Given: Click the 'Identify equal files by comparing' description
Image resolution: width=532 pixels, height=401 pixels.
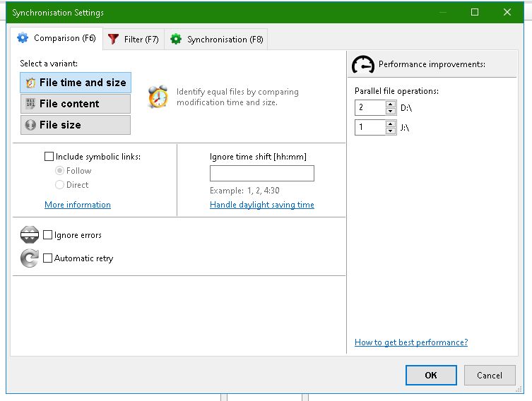Looking at the screenshot, I should (x=237, y=97).
